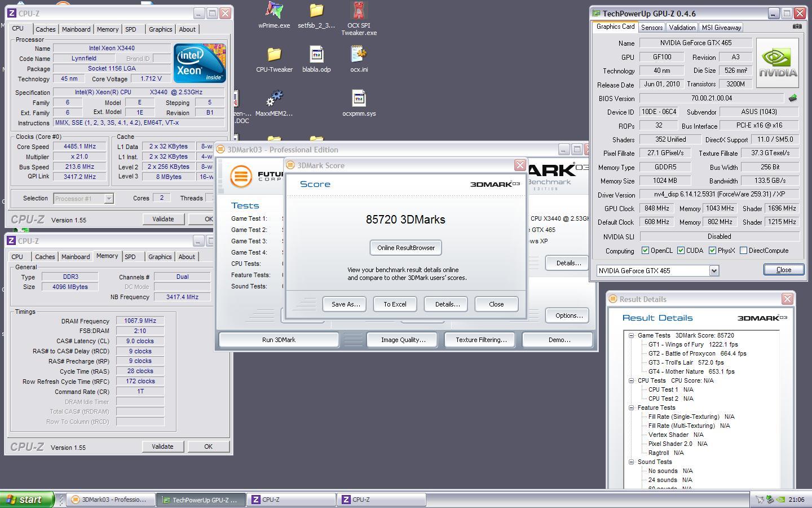
Task: Click Details button beside system info
Action: [568, 263]
